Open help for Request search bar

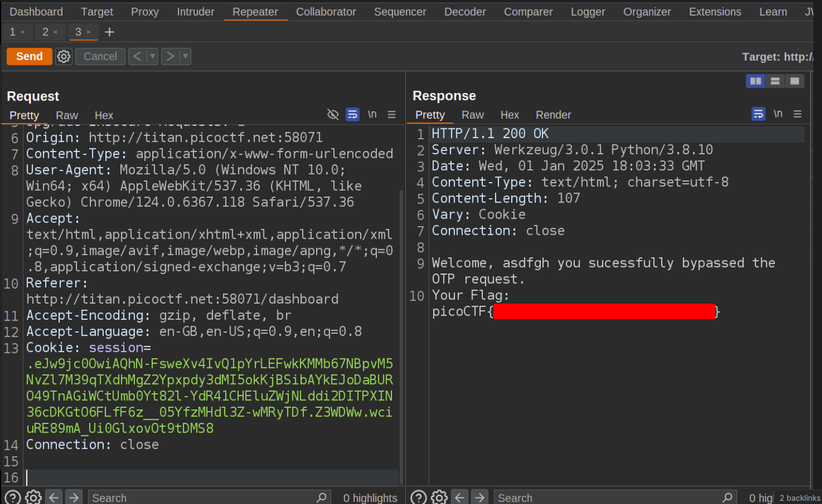(x=13, y=498)
